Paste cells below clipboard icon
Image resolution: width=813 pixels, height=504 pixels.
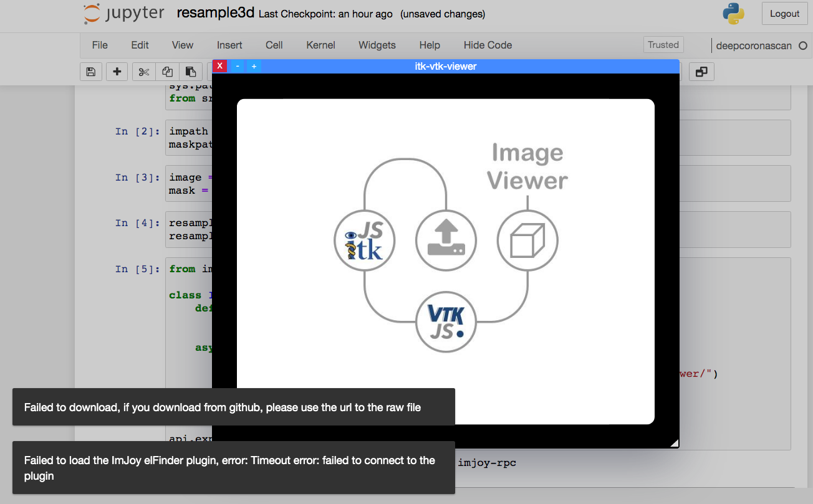click(x=191, y=72)
